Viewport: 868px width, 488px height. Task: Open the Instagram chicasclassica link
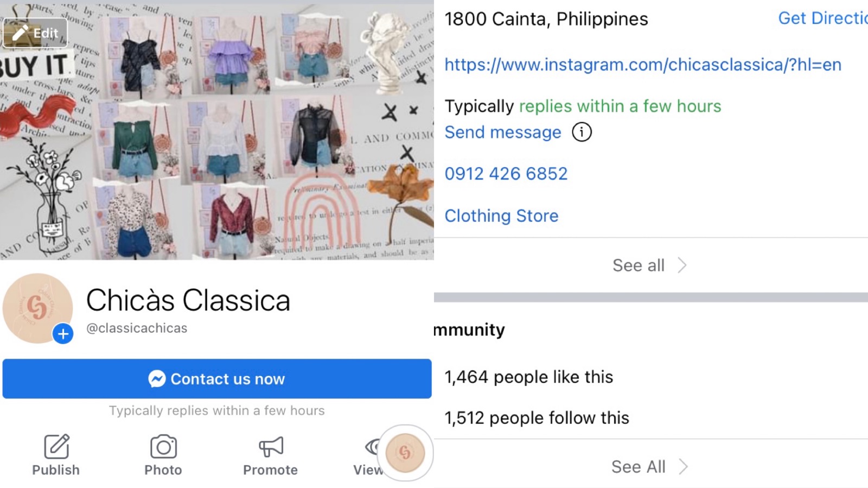[x=643, y=65]
